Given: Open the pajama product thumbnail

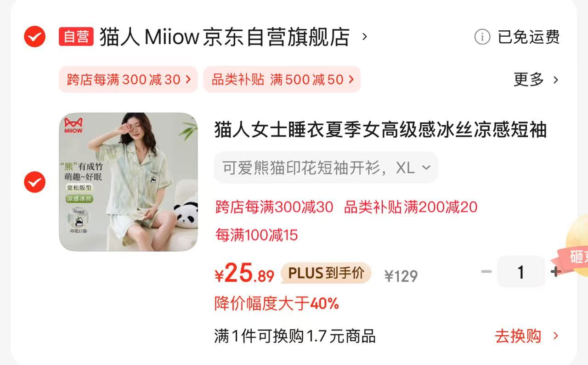Looking at the screenshot, I should tap(128, 182).
